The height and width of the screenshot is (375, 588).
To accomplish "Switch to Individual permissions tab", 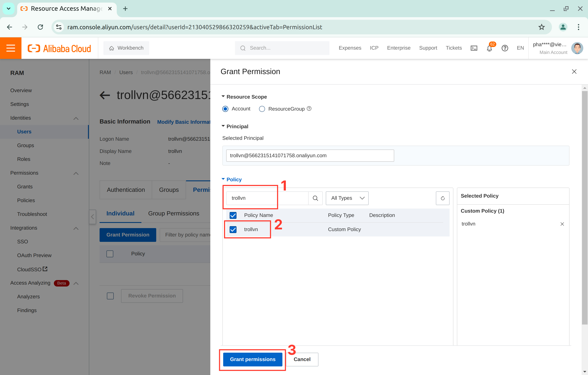I will [120, 213].
